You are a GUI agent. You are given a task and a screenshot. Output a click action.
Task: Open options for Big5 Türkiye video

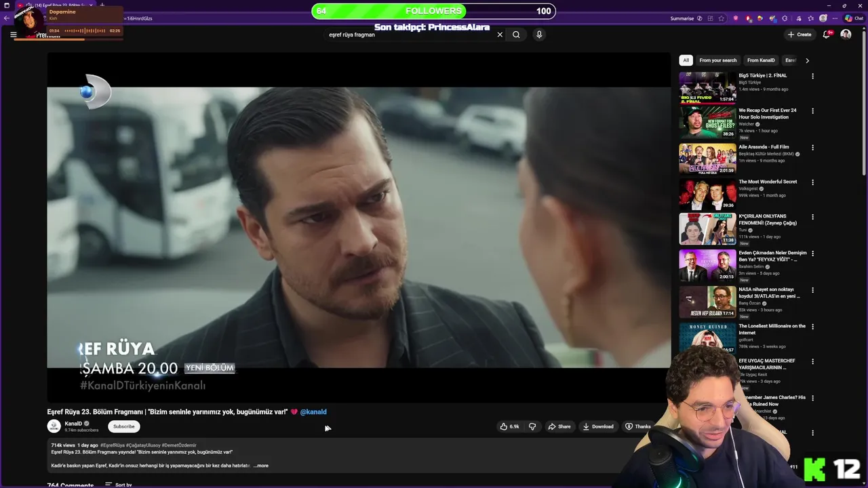[812, 76]
